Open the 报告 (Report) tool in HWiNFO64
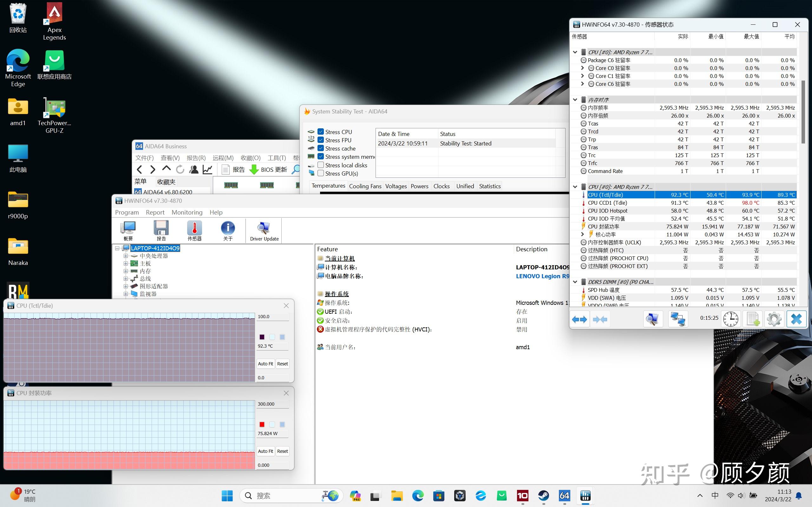The image size is (812, 507). point(161,231)
